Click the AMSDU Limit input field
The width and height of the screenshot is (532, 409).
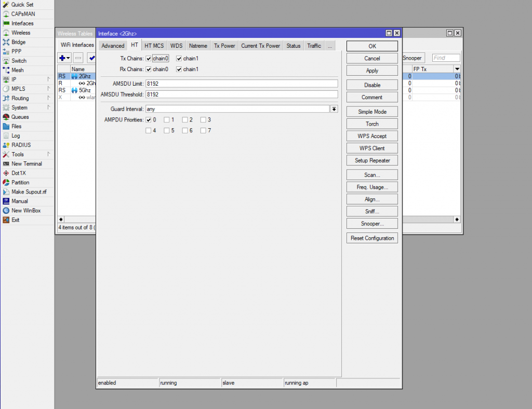(x=241, y=84)
